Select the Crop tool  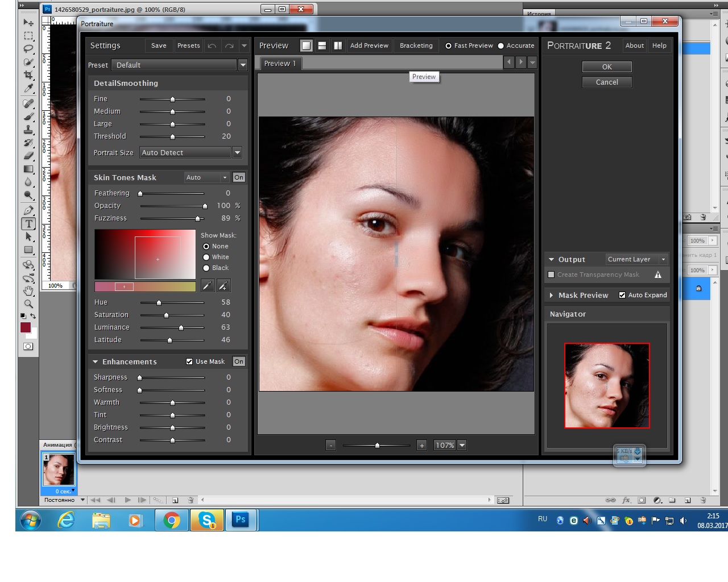(x=28, y=75)
